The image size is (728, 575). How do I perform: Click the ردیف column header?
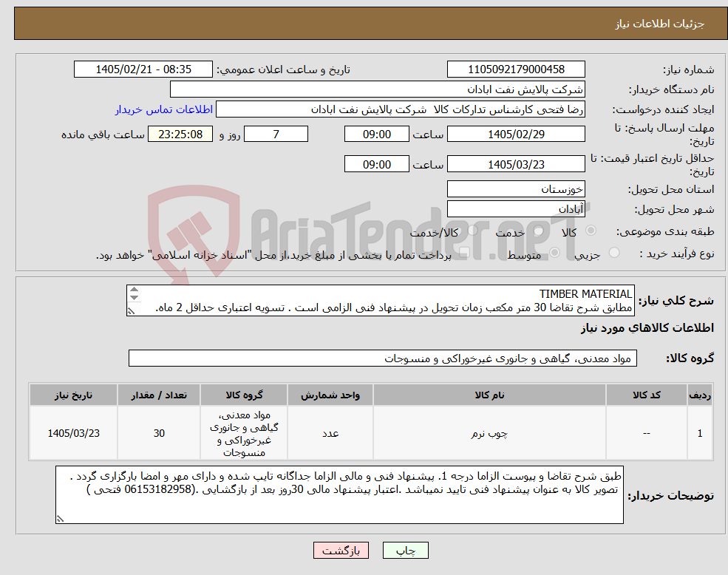pos(700,395)
